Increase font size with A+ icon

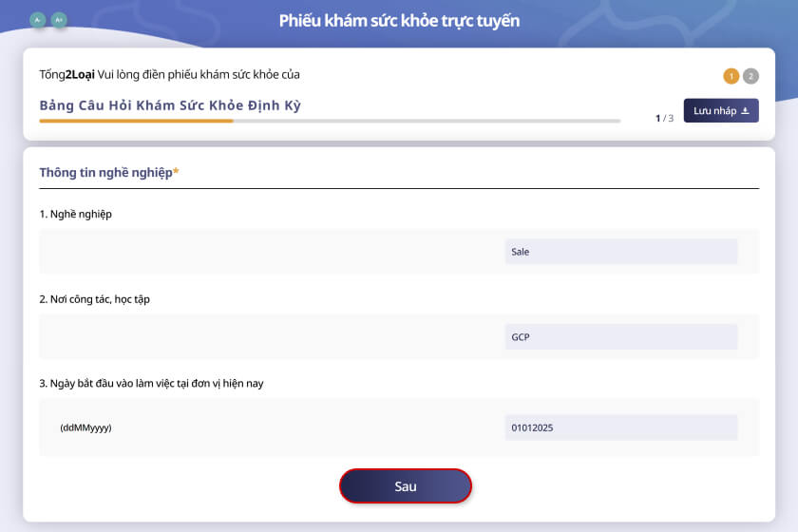59,19
